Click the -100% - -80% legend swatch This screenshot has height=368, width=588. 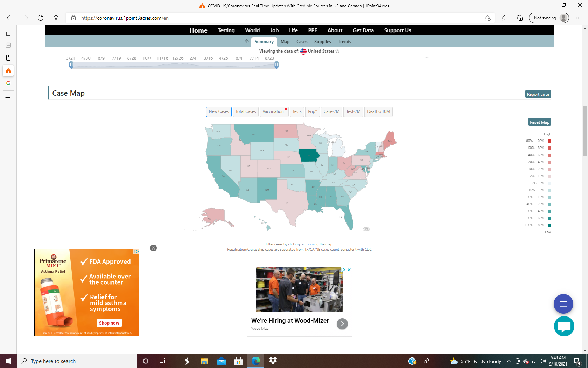pos(549,225)
